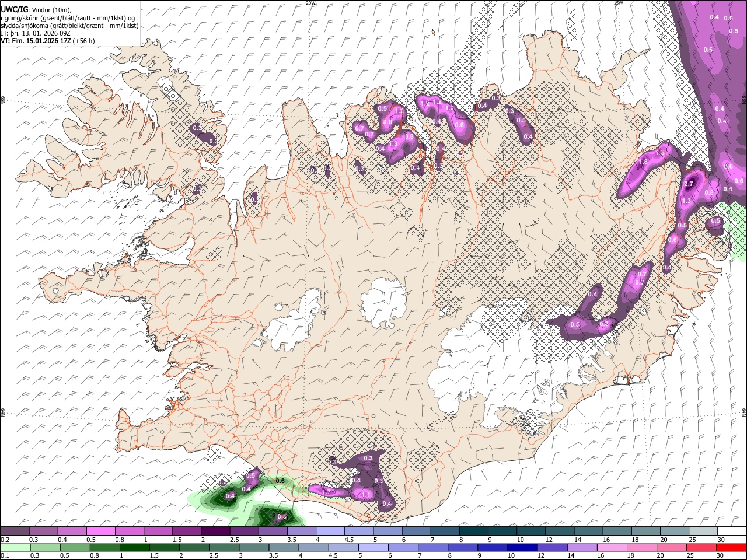Click the 2.7 snowfall value on map
The width and height of the screenshot is (747, 560).
pos(689,184)
